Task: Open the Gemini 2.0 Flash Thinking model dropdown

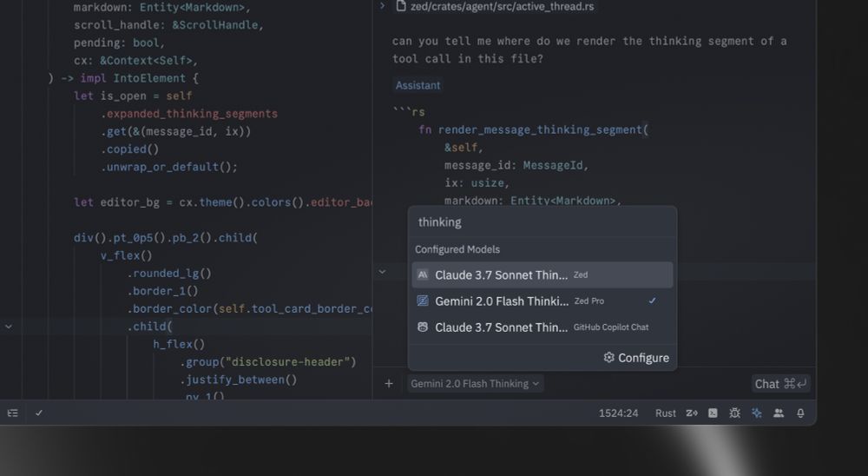Action: tap(475, 383)
